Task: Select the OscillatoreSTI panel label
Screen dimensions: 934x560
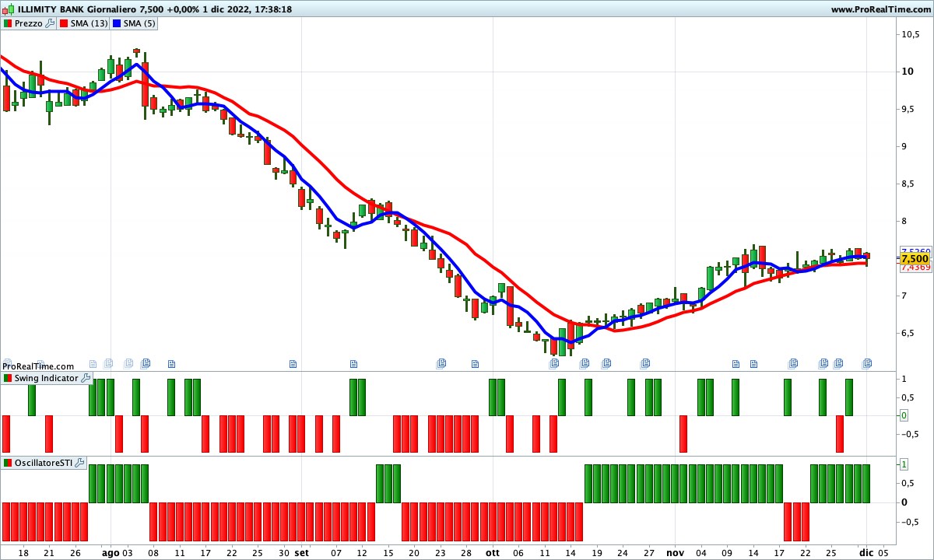Action: coord(44,463)
